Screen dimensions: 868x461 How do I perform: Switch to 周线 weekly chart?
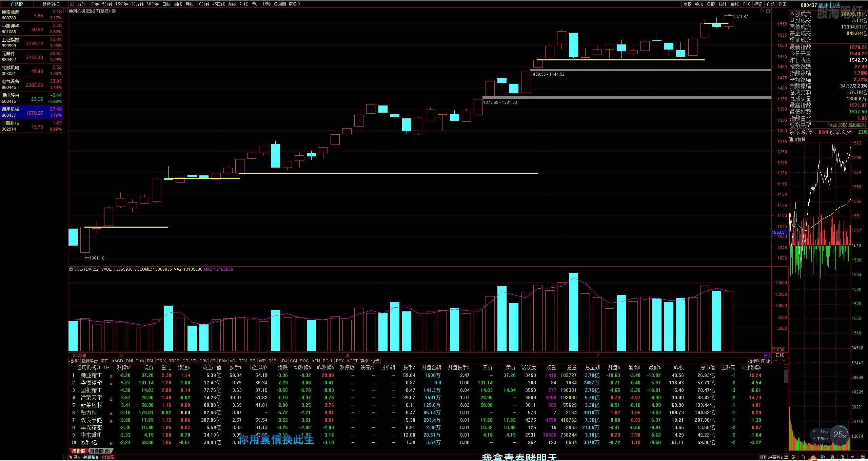pyautogui.click(x=178, y=4)
